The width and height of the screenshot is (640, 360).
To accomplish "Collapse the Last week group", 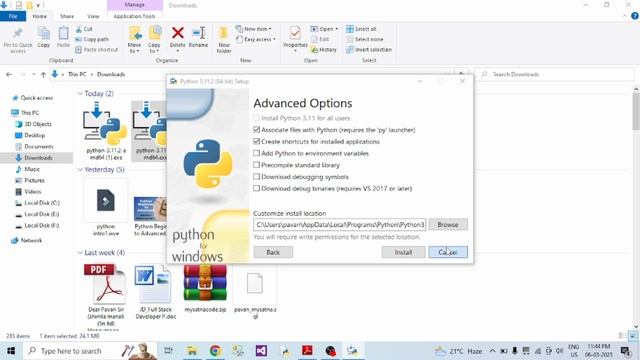I will tap(80, 253).
